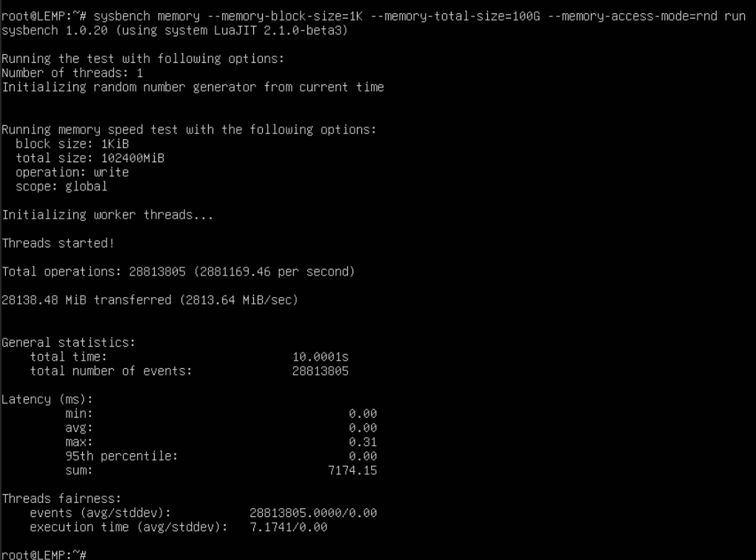Click the 'Total operations: 28813805' line
756x560 pixels.
pyautogui.click(x=178, y=272)
